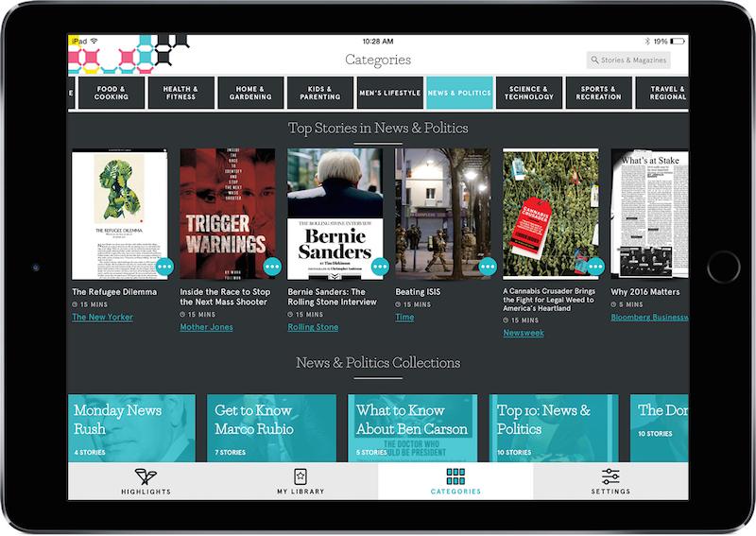Open the Rolling Stone magazine link
756x536 pixels.
pyautogui.click(x=313, y=327)
